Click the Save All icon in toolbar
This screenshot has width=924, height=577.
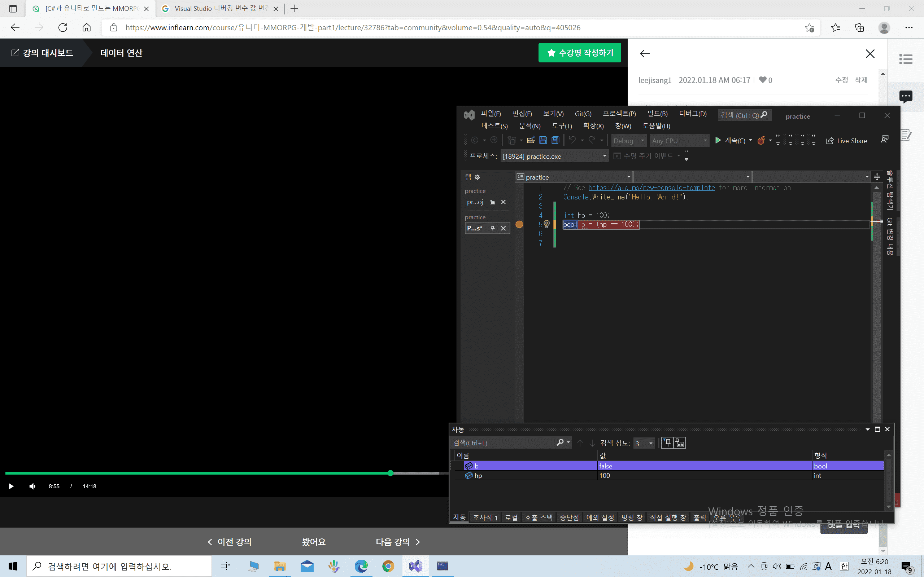pyautogui.click(x=555, y=140)
